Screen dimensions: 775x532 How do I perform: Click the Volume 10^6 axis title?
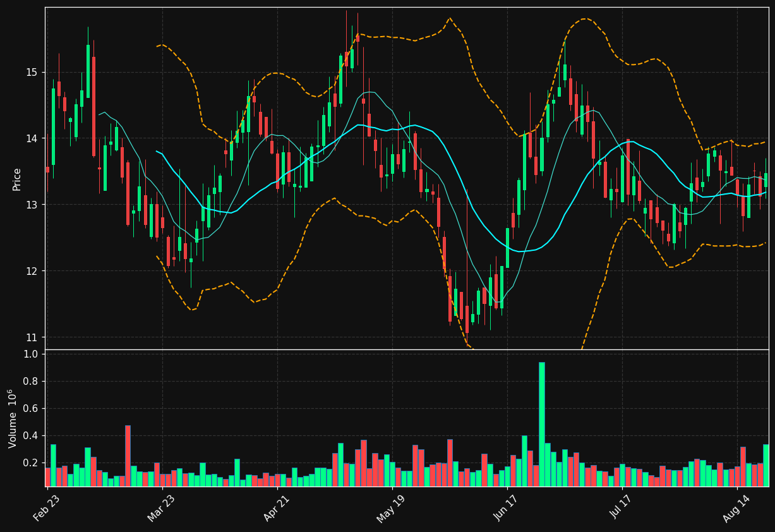click(x=13, y=418)
